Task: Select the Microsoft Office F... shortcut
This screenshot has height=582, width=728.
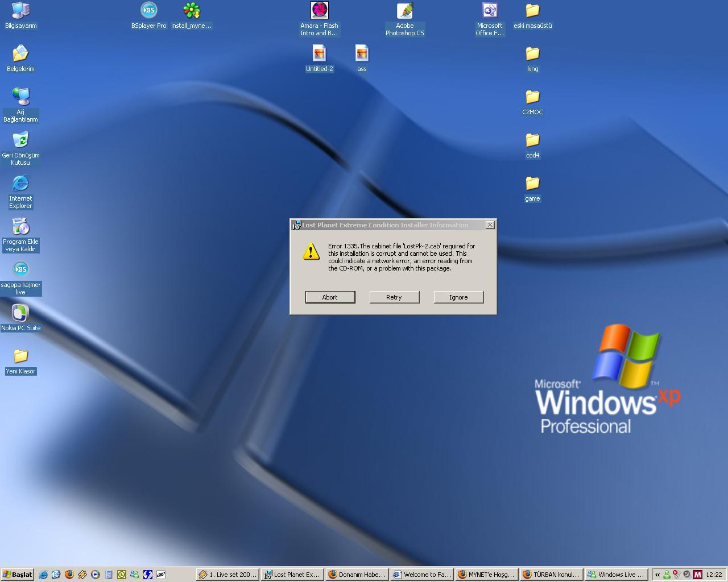Action: pos(490,19)
